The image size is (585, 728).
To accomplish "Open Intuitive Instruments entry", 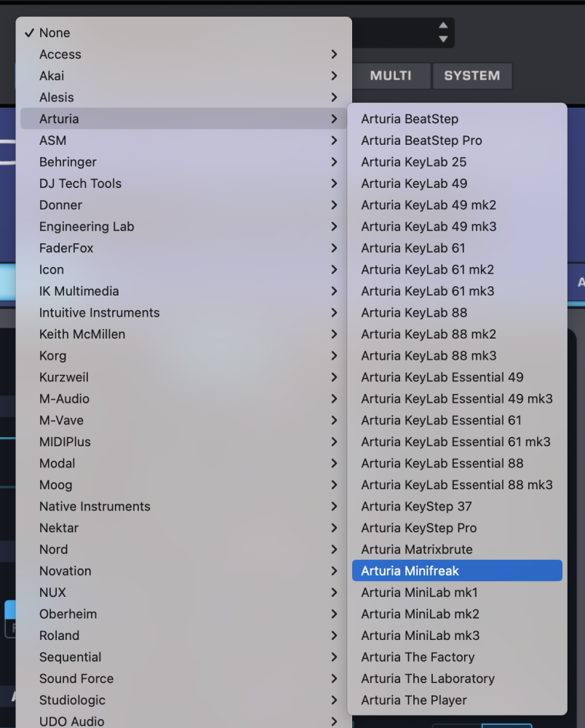I will click(x=183, y=312).
